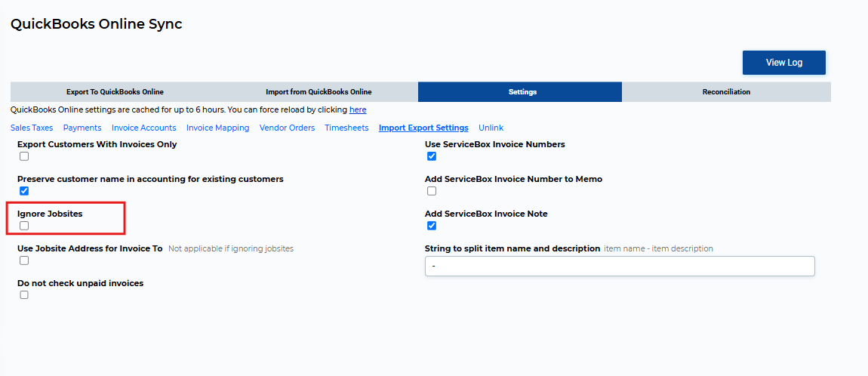This screenshot has height=376, width=868.
Task: Switch to Import from QuickBooks Online tab
Action: (319, 92)
